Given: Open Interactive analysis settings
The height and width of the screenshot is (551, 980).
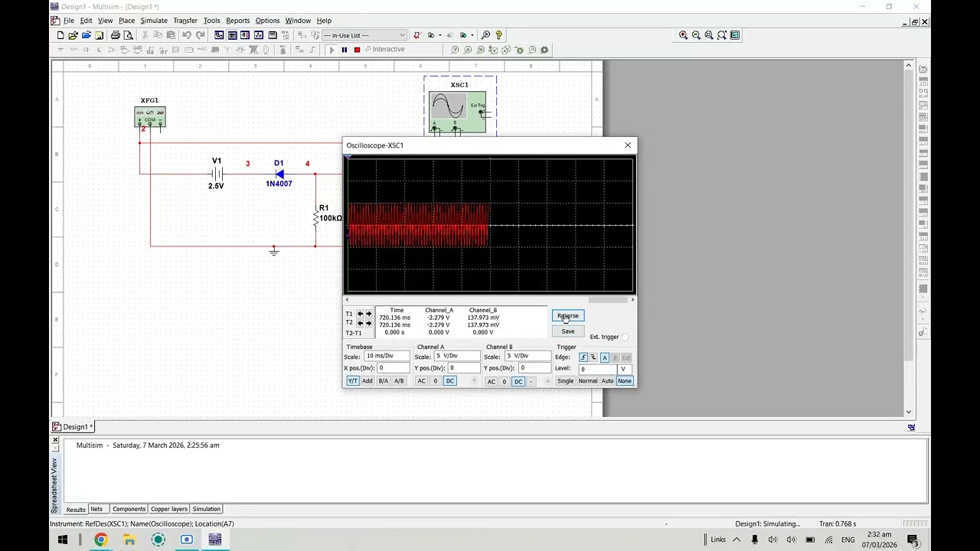Looking at the screenshot, I should 385,50.
